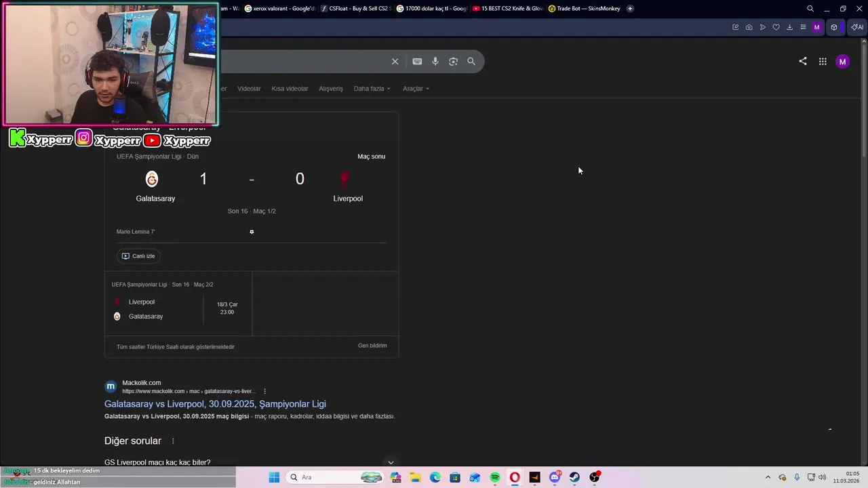Open browser profile M in toolbar

point(816,27)
